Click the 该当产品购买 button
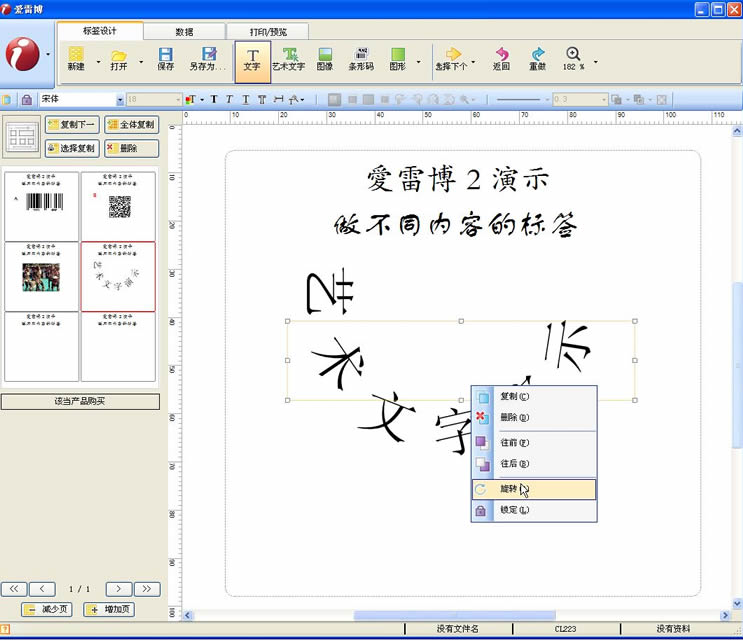Viewport: 743px width, 641px height. 80,401
